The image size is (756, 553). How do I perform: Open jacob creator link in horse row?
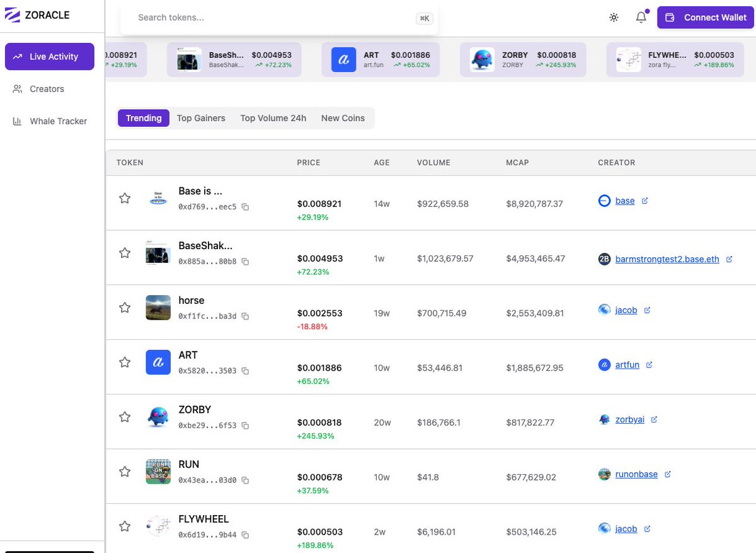tap(626, 310)
